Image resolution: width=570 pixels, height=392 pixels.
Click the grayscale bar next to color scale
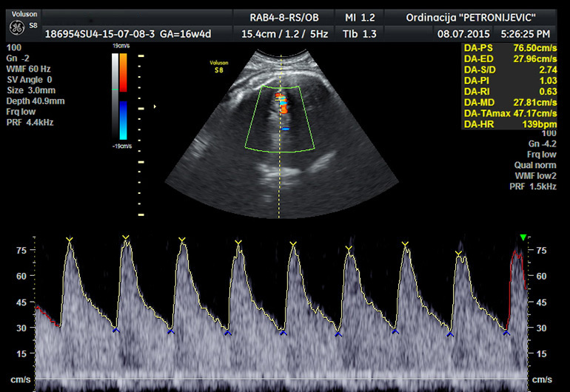(113, 98)
